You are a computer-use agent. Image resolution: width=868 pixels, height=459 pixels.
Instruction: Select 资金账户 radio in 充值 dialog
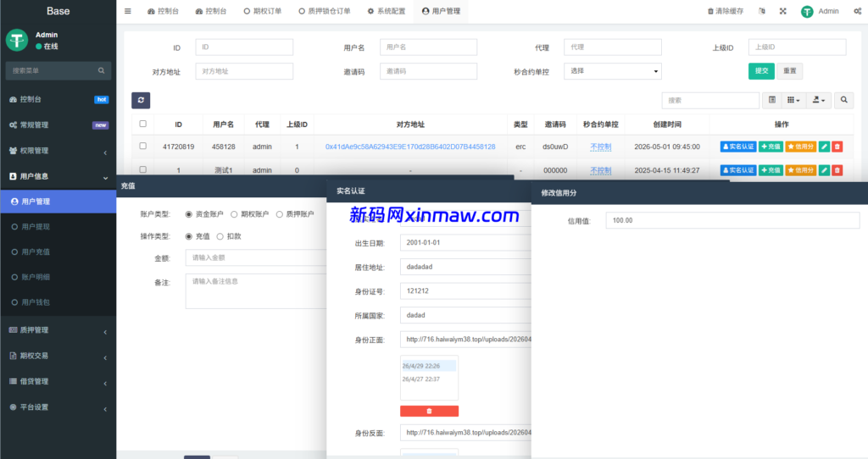tap(189, 214)
